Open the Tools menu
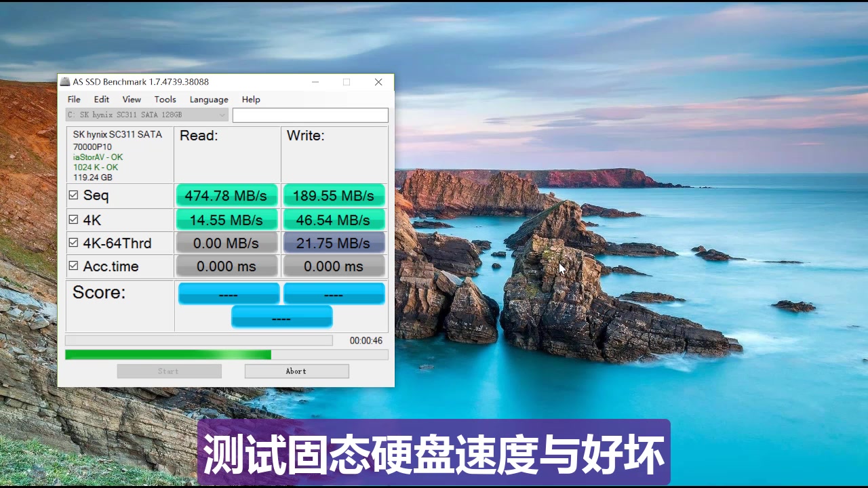 pos(165,99)
